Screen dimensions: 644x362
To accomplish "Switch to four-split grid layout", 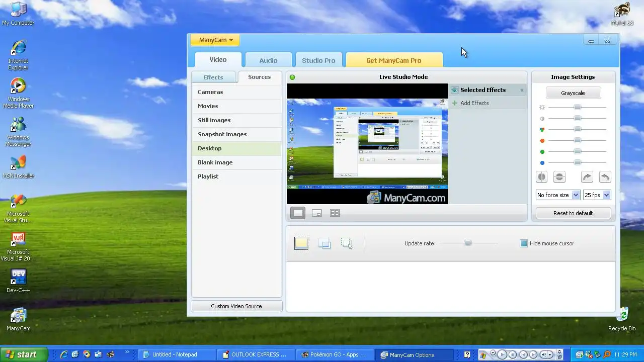I will pos(335,213).
